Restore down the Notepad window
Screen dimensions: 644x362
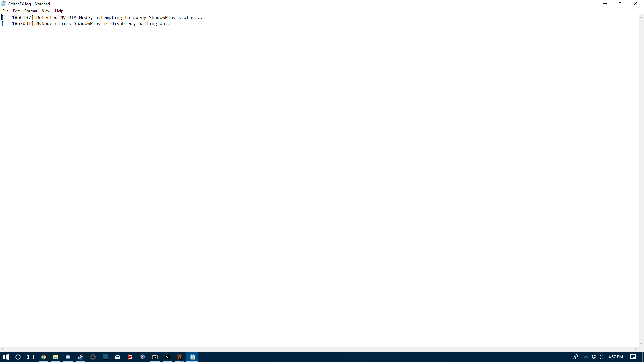click(x=620, y=4)
